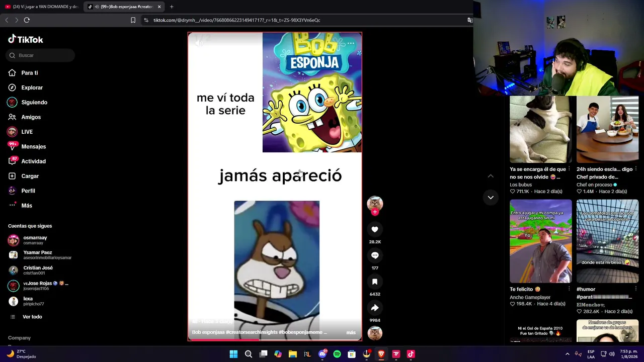This screenshot has height=362, width=644.
Task: Open a new browser tab
Action: coord(172,7)
